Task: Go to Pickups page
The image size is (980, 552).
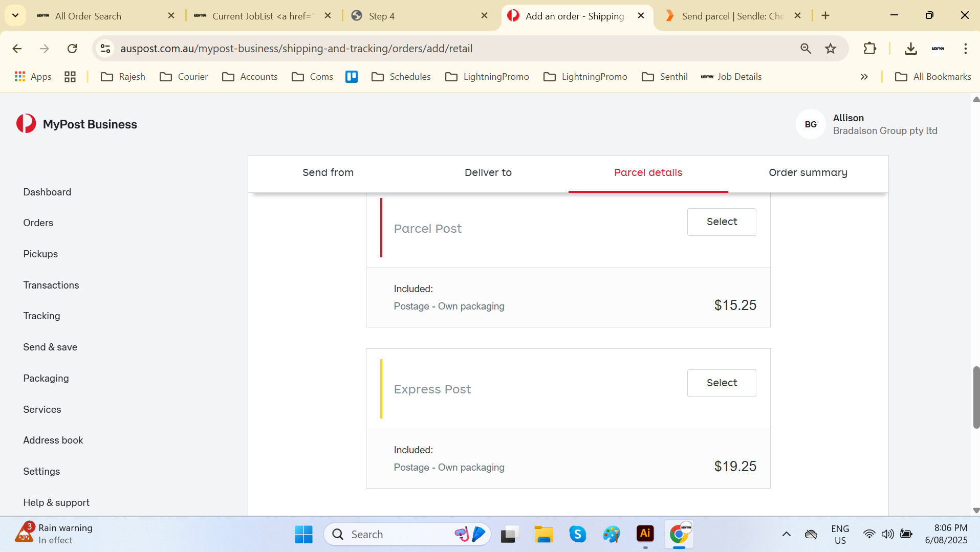Action: coord(40,254)
